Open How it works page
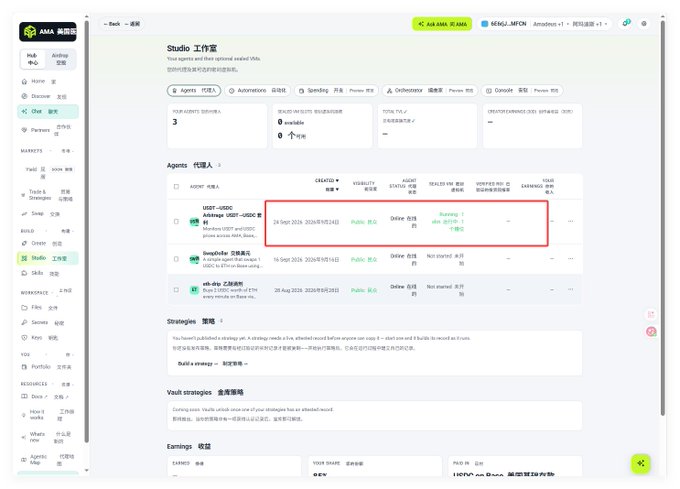Viewport: 680px width, 489px height. (x=48, y=415)
